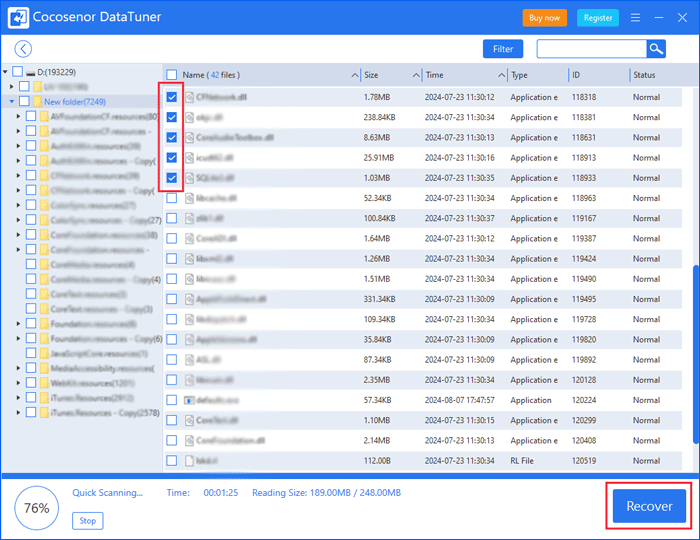This screenshot has height=540, width=700.
Task: Click the Register button
Action: 598,18
